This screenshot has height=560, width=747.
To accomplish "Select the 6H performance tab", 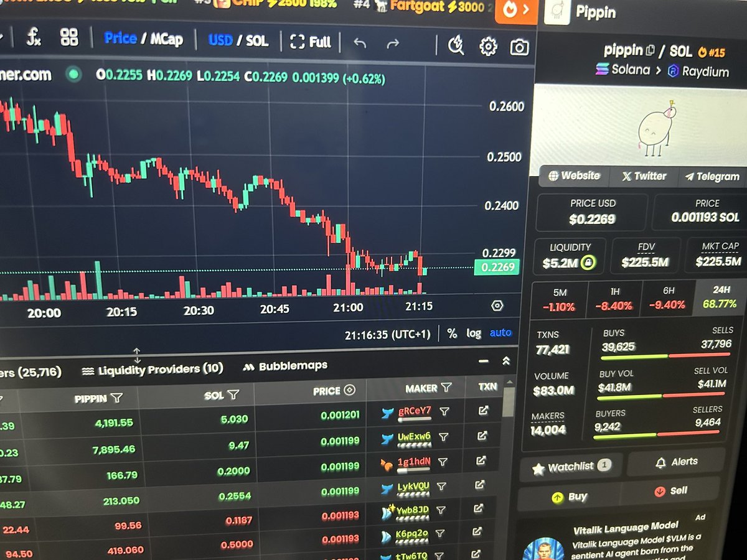I will pos(668,297).
